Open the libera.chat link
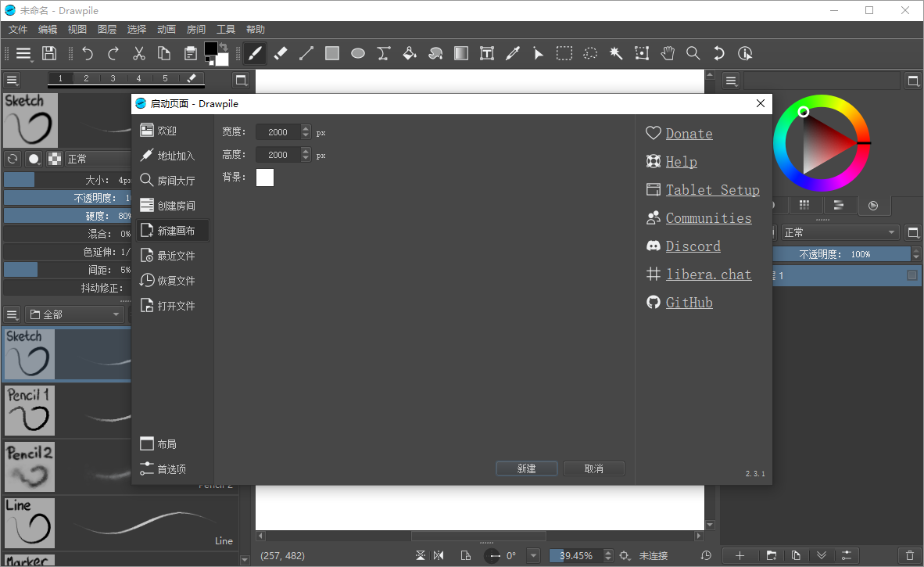 coord(708,275)
